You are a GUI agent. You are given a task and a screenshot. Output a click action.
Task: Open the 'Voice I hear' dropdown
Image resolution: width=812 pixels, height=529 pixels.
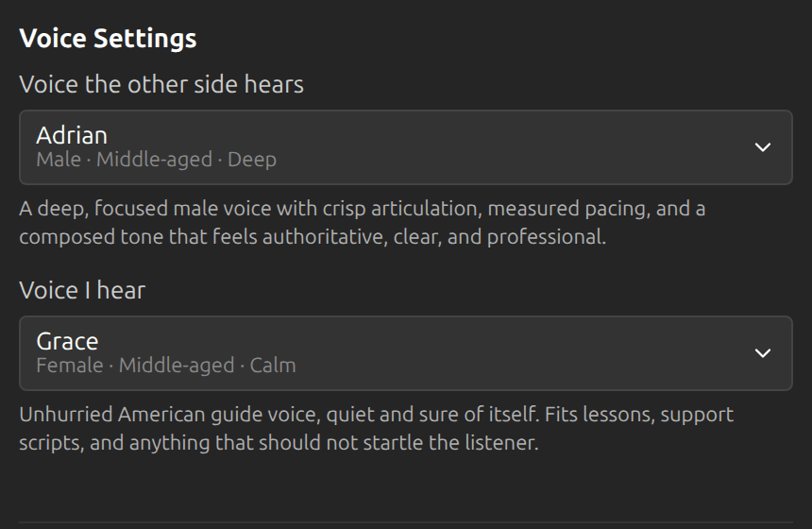(405, 353)
